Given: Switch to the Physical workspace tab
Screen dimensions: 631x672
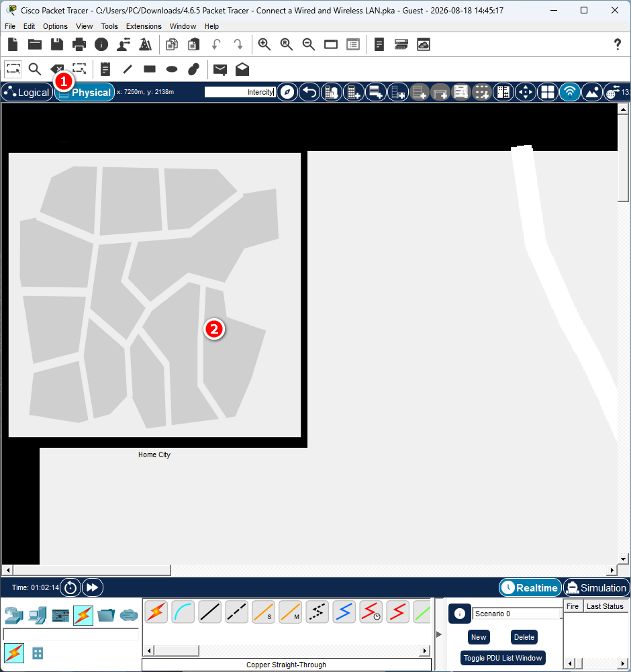Looking at the screenshot, I should 85,92.
